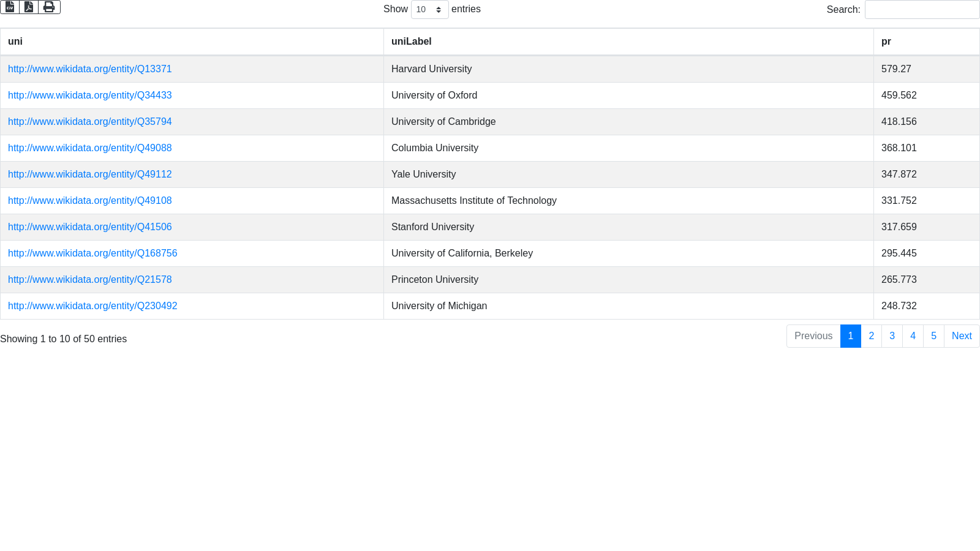Go to last page 5

[933, 336]
